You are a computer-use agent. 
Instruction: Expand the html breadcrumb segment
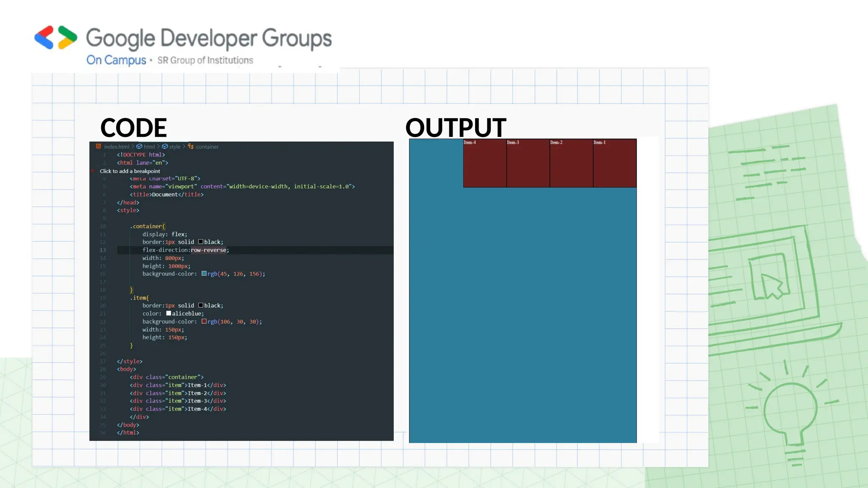point(149,147)
